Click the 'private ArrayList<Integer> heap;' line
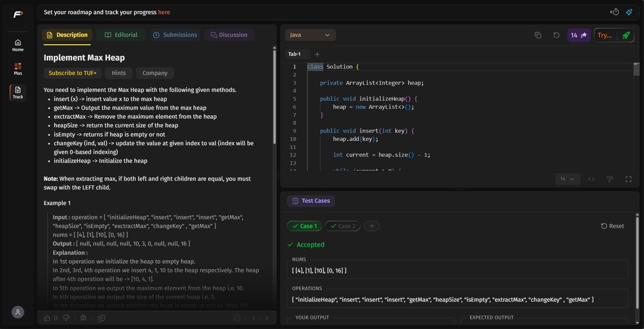644x329 pixels. tap(372, 83)
